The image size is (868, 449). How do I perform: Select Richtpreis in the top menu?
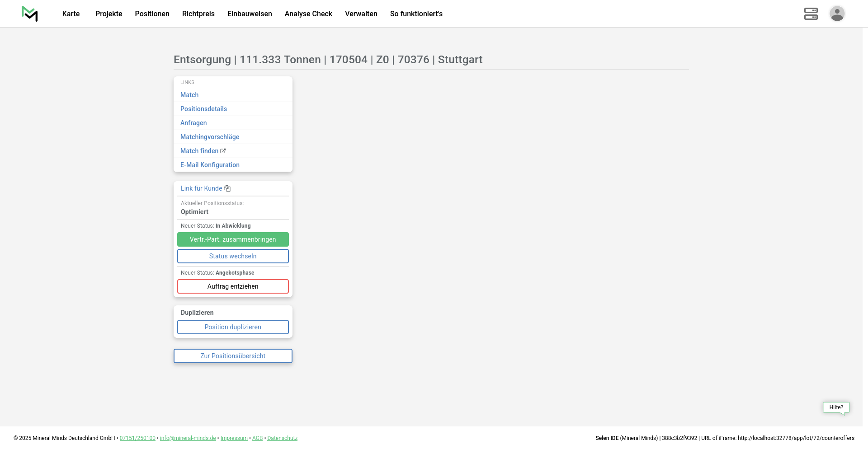click(198, 14)
